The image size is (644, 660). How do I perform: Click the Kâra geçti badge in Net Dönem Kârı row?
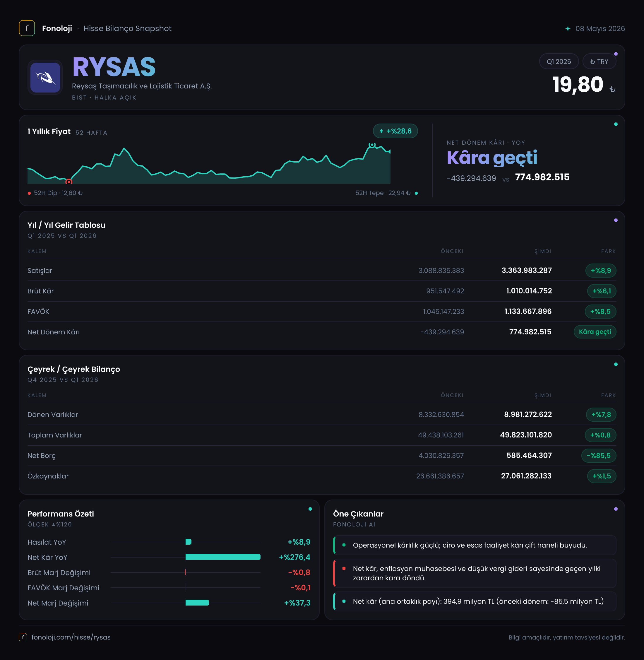point(595,332)
